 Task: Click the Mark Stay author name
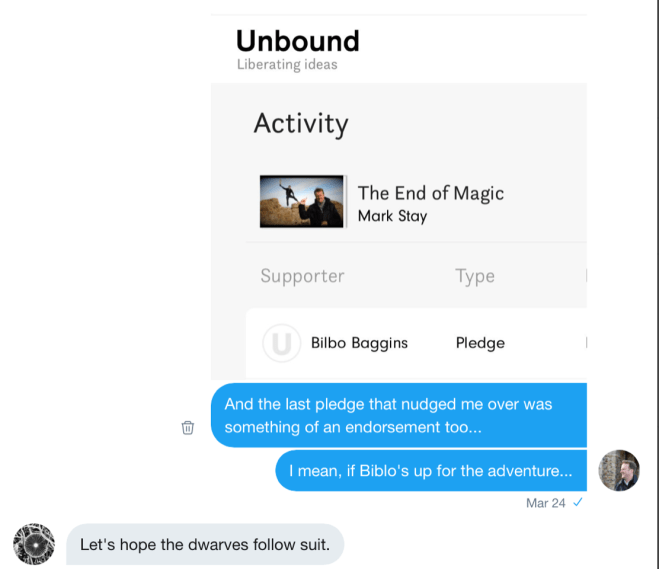393,216
